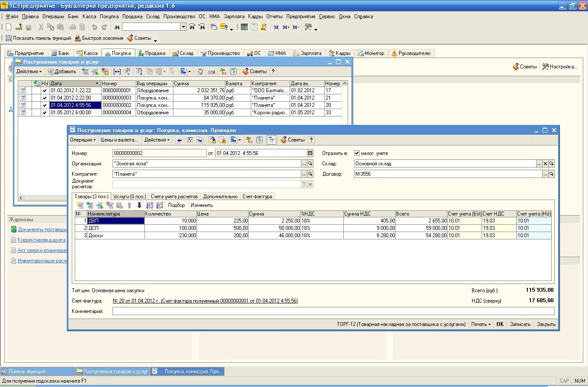This screenshot has height=387, width=588.
Task: Click the Тт text-size icon in document toolbar
Action: tap(271, 140)
